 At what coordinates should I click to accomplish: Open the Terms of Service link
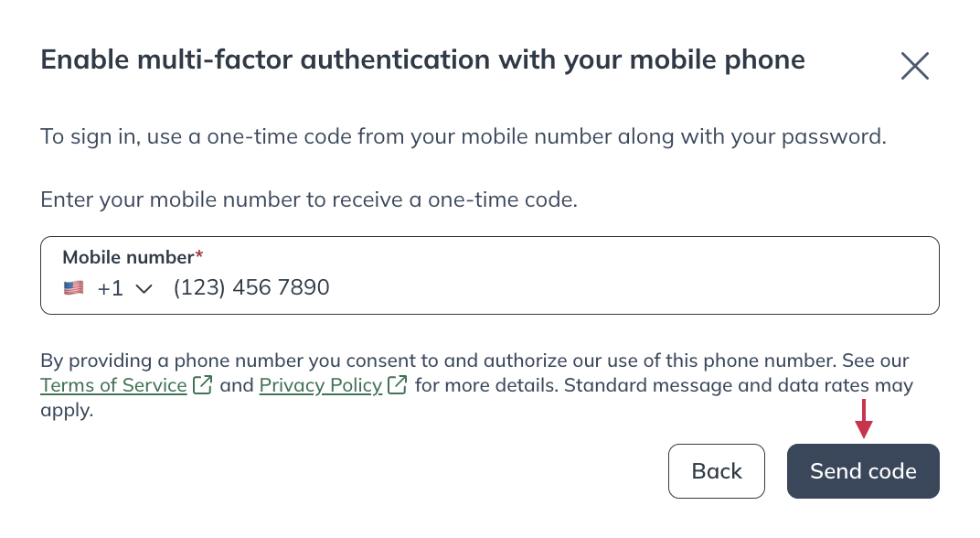(x=112, y=385)
